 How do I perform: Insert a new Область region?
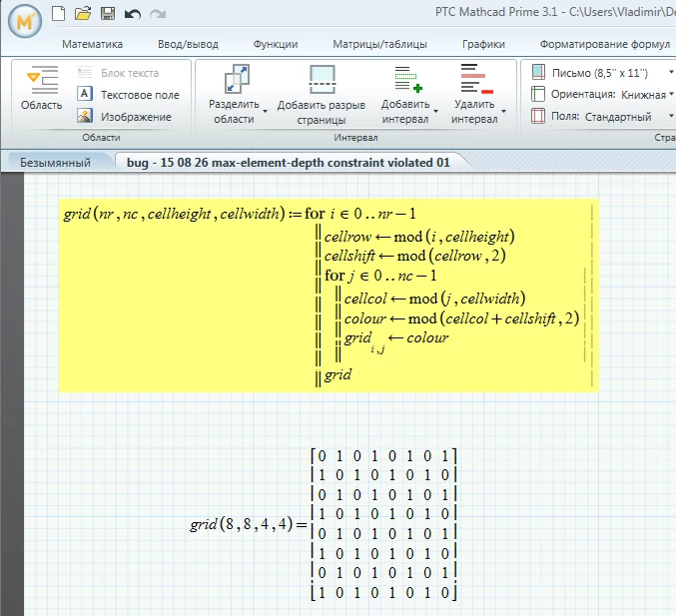[x=41, y=88]
